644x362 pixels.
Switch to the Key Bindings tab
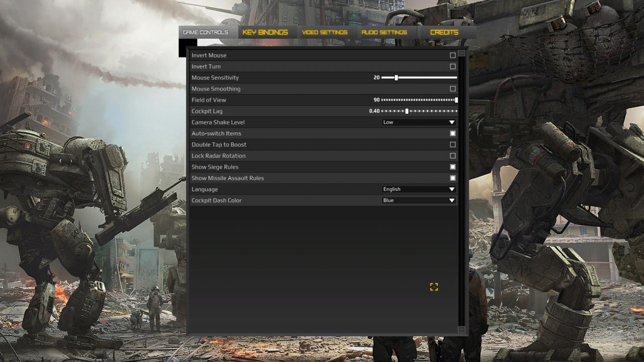(x=266, y=32)
